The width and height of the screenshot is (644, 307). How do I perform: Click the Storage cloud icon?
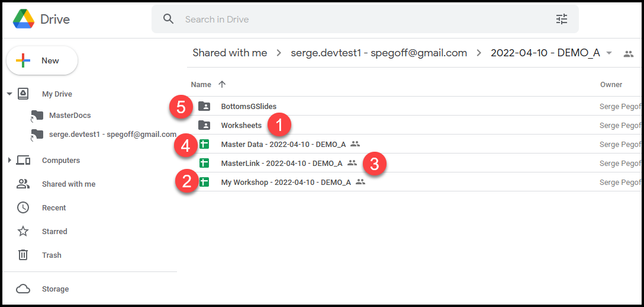tap(23, 289)
